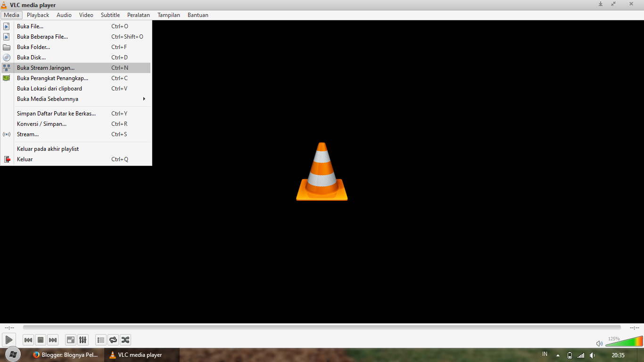
Task: Toggle fullscreen video mode
Action: click(x=70, y=339)
